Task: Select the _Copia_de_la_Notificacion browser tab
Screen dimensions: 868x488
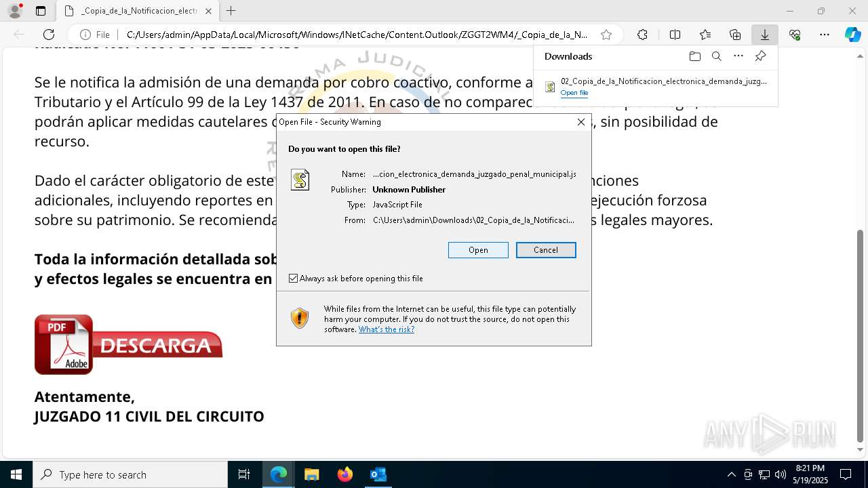Action: click(x=138, y=11)
